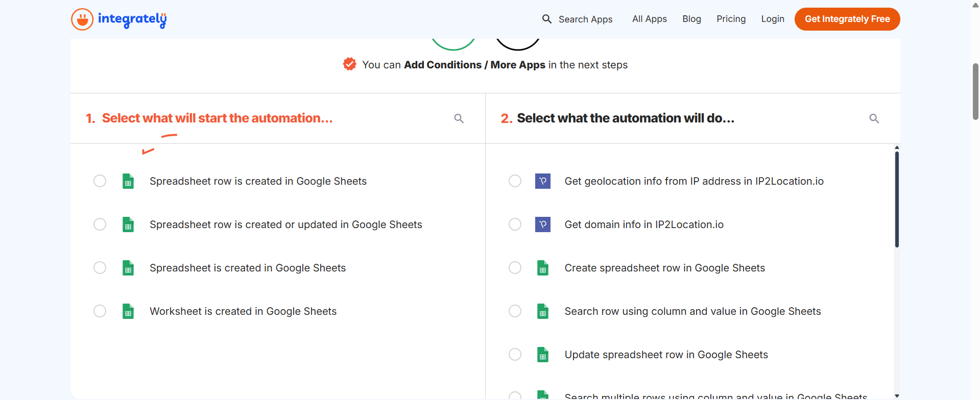The height and width of the screenshot is (400, 980).
Task: Click text 'Get domain info in IP2Location.io'
Action: pyautogui.click(x=644, y=224)
